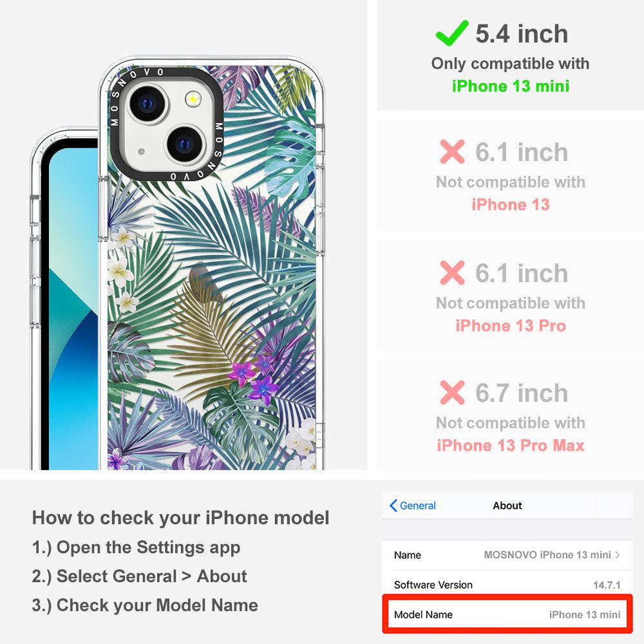Click the purple flower on the case design
The width and height of the screenshot is (644, 644).
(241, 373)
